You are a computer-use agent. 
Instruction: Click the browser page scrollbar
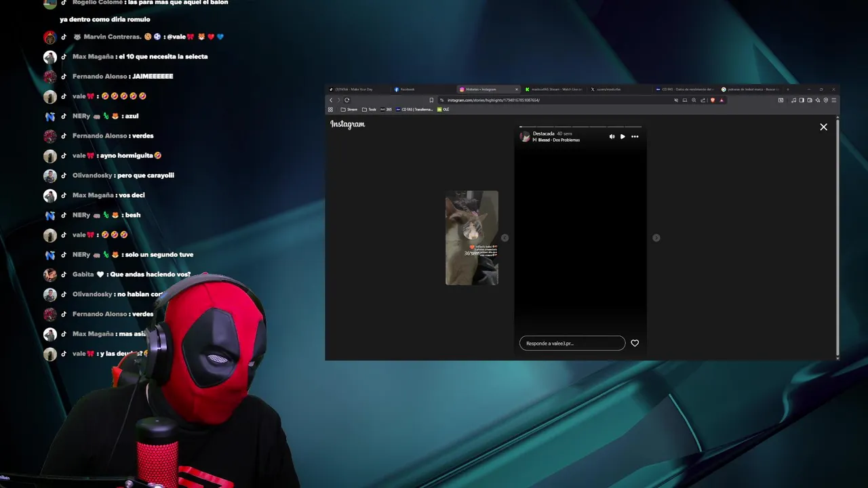point(837,237)
